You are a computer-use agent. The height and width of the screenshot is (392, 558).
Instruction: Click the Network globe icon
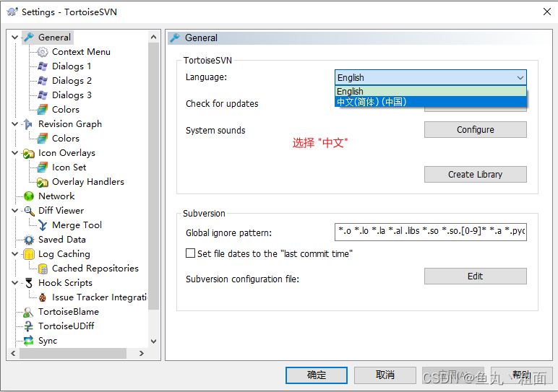[x=28, y=196]
